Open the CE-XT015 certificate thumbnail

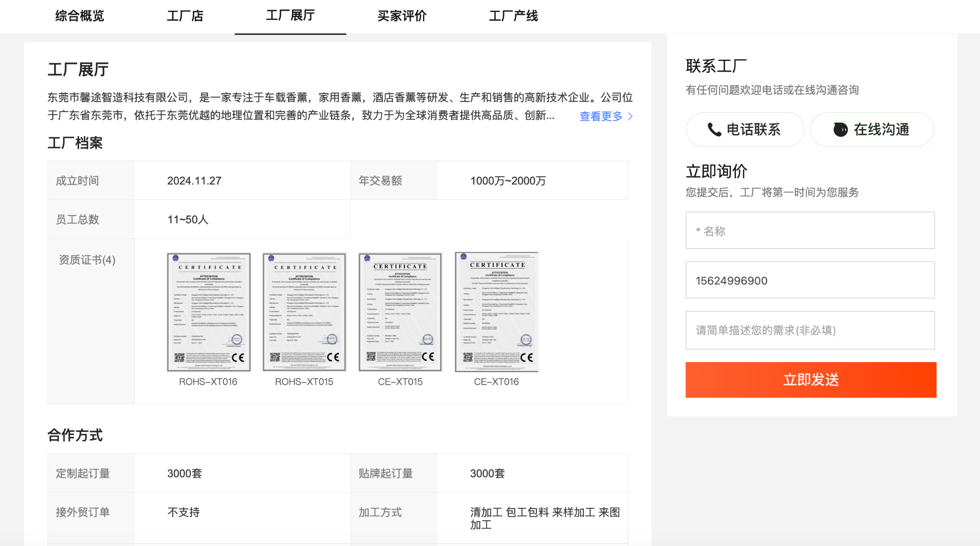401,312
